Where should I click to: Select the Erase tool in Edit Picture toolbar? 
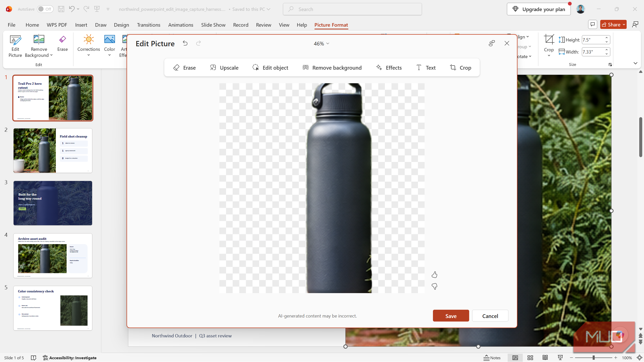point(184,68)
